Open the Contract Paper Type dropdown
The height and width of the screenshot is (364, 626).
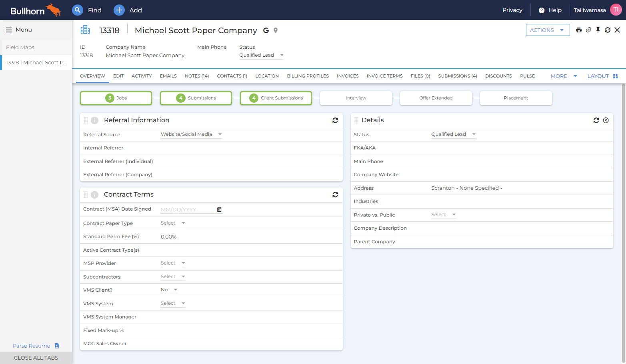click(x=173, y=223)
